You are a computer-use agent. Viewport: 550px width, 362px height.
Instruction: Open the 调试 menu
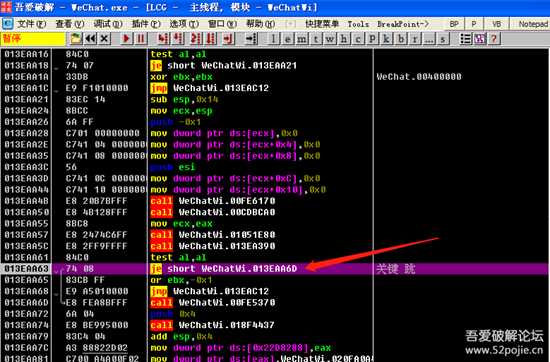108,24
